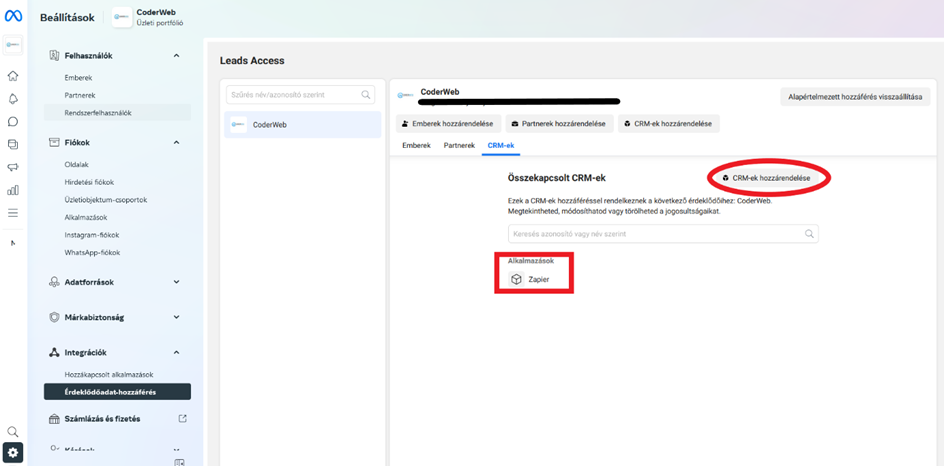Collapse the Integrációk section
Image resolution: width=944 pixels, height=466 pixels.
click(x=176, y=352)
